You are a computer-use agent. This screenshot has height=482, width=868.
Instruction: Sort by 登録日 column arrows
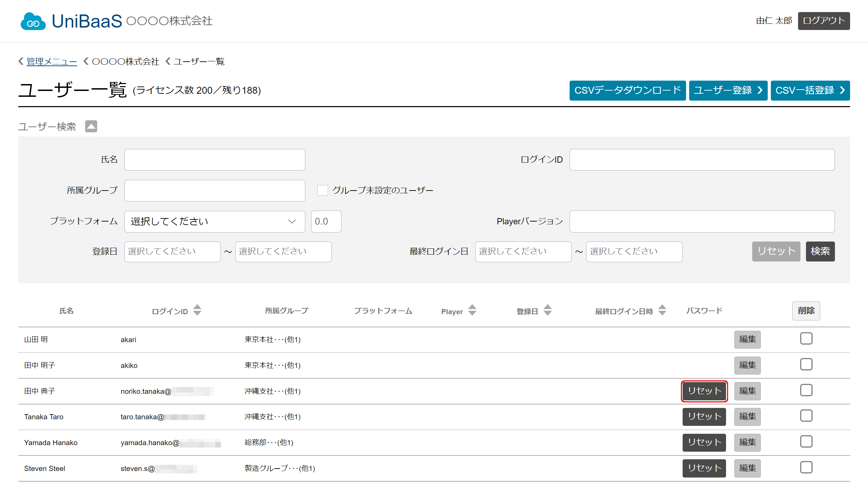point(548,310)
